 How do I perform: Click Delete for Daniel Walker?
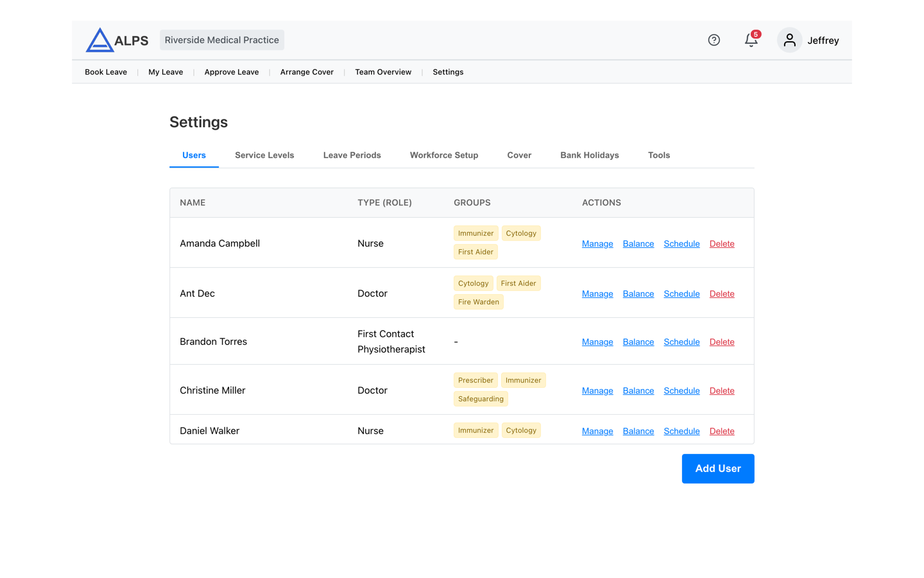coord(722,431)
